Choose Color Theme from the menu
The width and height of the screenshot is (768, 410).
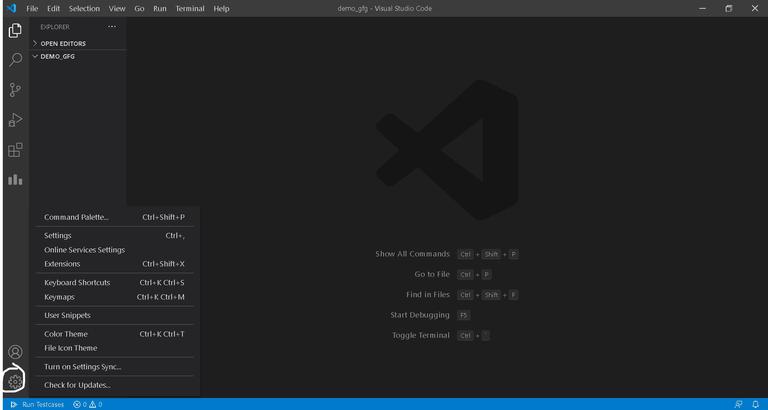click(x=115, y=334)
